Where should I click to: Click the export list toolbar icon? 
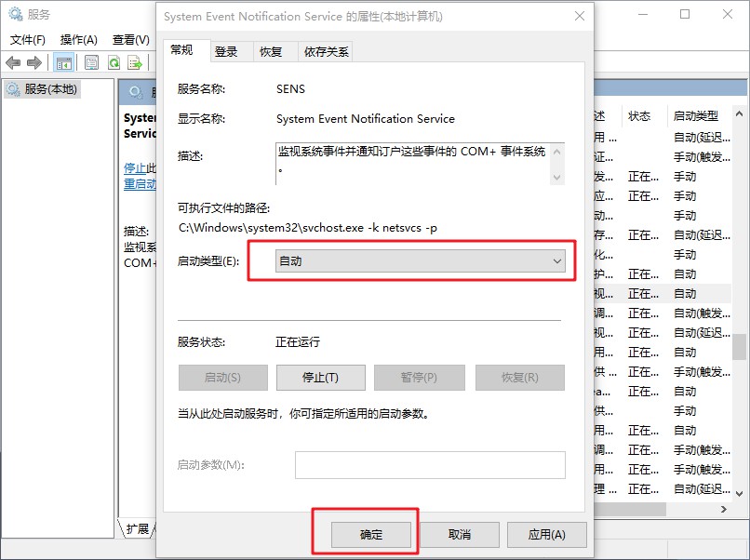click(137, 62)
